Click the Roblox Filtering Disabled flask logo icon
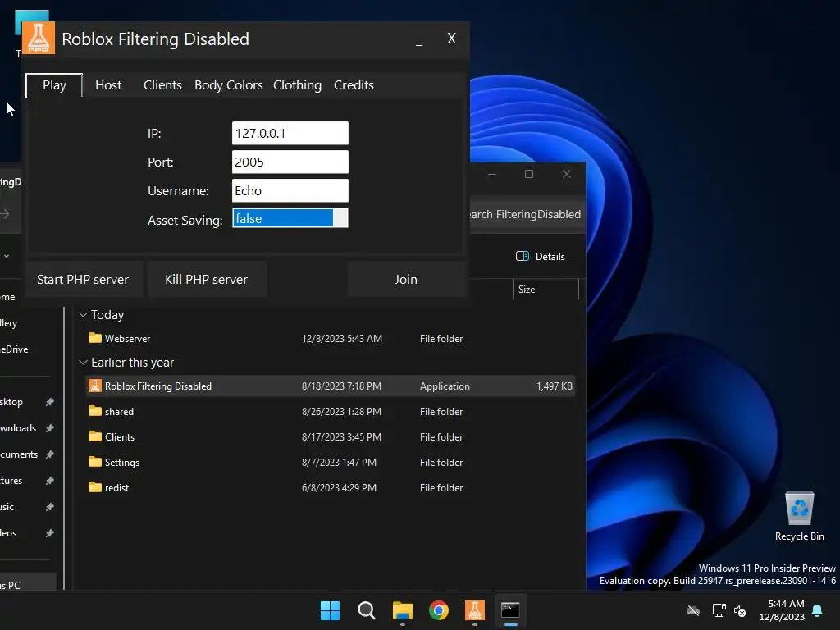This screenshot has width=840, height=630. (x=39, y=38)
